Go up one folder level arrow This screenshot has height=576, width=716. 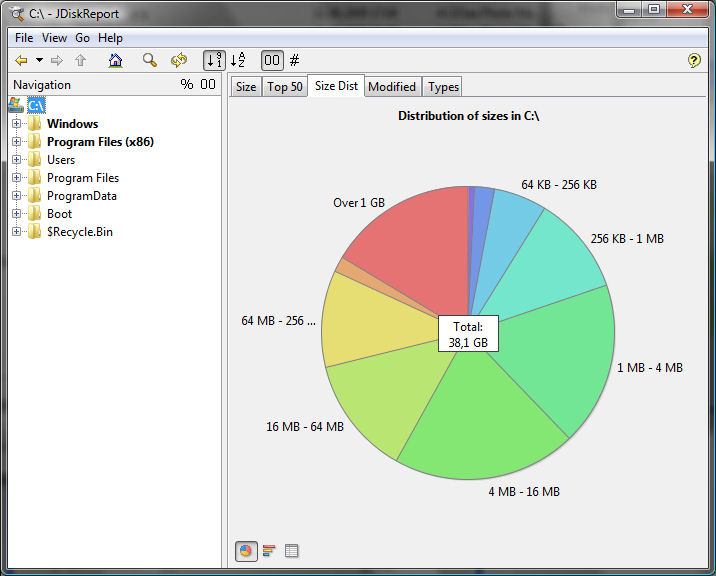point(80,60)
